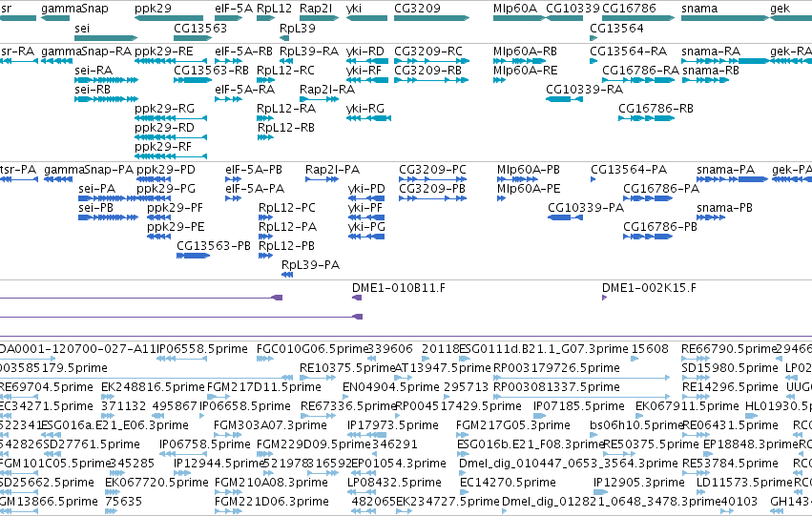Click EST FGM217D11.5prime

(263, 387)
